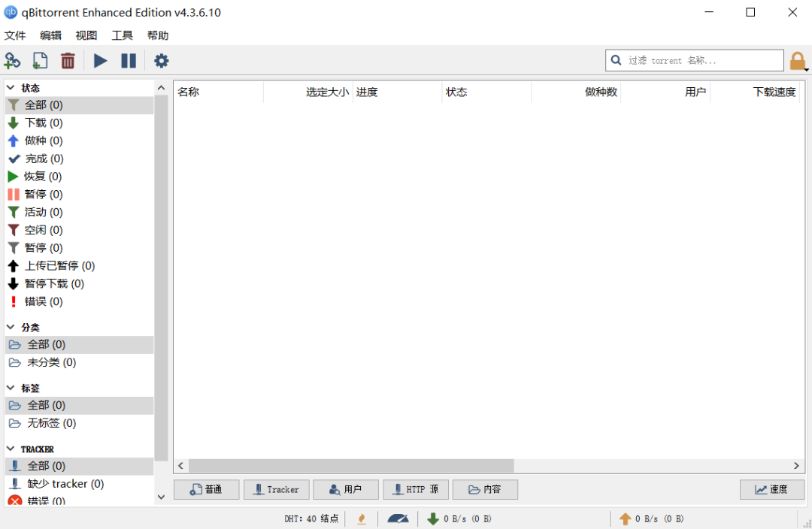This screenshot has height=529, width=812.
Task: Select the 下载 (0) status filter
Action: click(79, 123)
